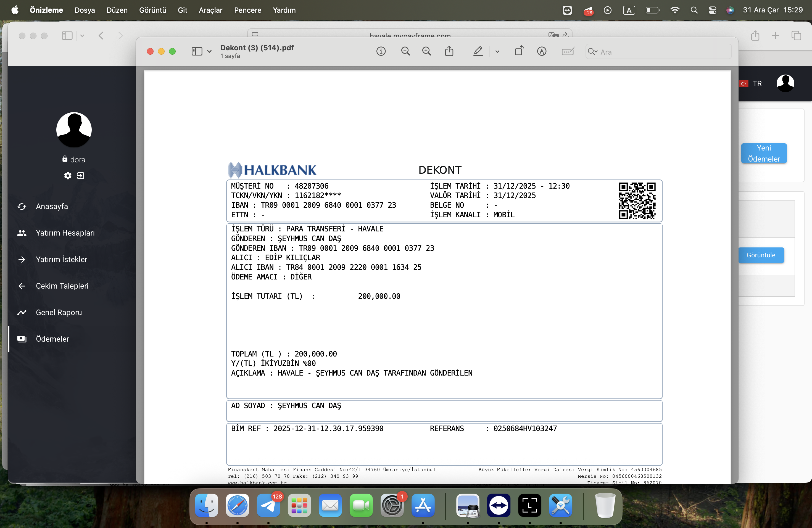Open the form filling tool in Preview

pyautogui.click(x=568, y=52)
